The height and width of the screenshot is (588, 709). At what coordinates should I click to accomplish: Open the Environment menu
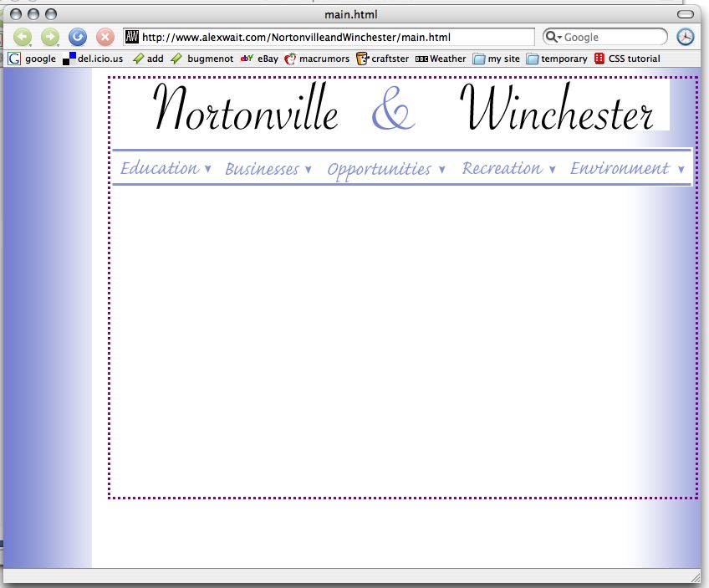pyautogui.click(x=619, y=168)
